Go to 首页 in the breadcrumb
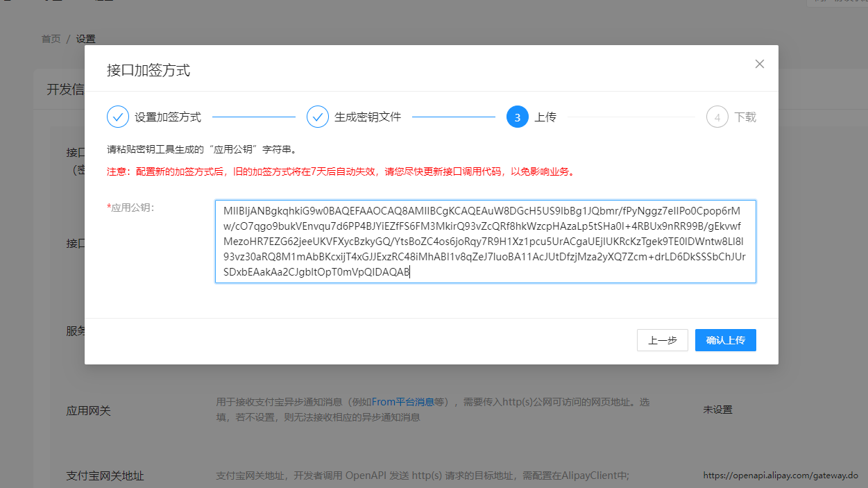 [51, 39]
